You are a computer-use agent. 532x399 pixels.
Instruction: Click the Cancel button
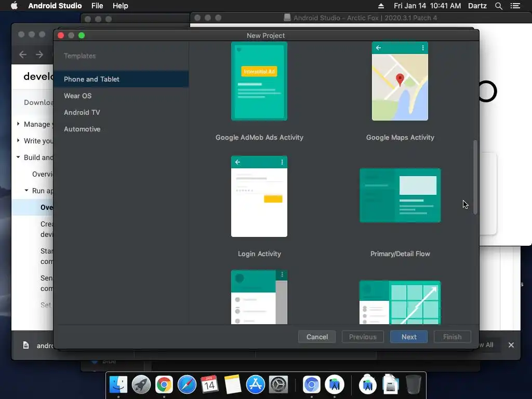click(x=317, y=337)
